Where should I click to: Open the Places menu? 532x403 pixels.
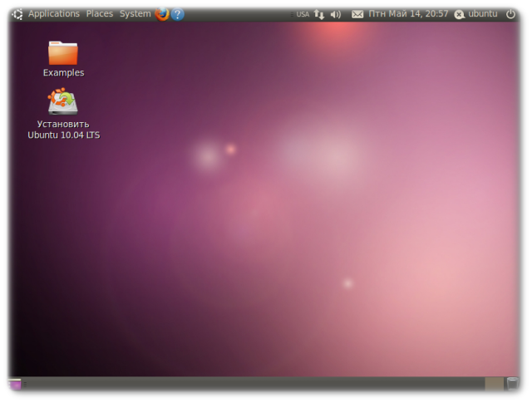(99, 13)
